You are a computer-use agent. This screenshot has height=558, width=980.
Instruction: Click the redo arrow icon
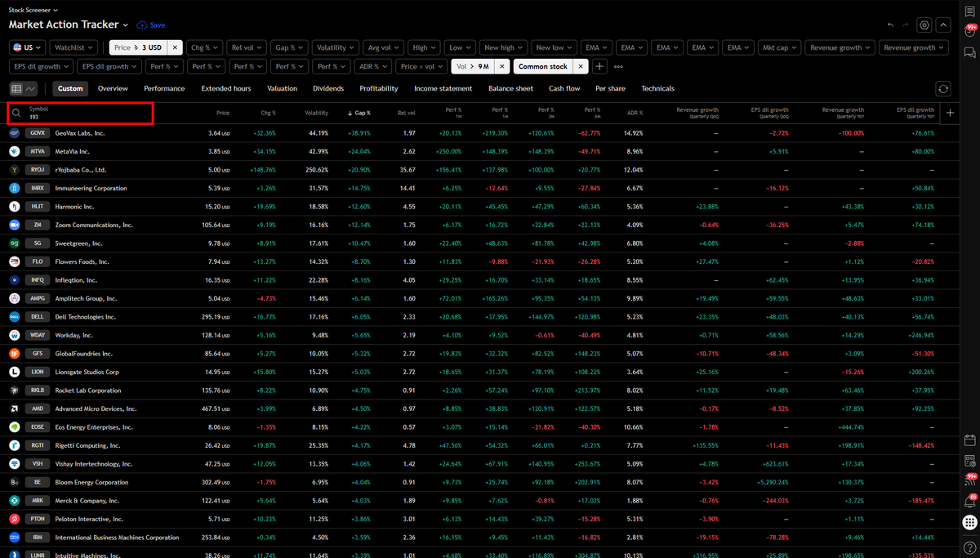[906, 25]
